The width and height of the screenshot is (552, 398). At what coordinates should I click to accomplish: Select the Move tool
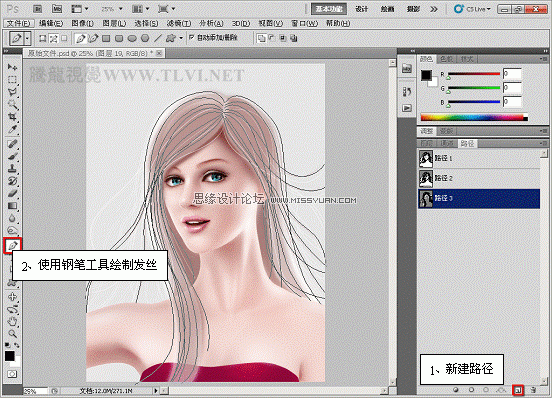coord(12,67)
